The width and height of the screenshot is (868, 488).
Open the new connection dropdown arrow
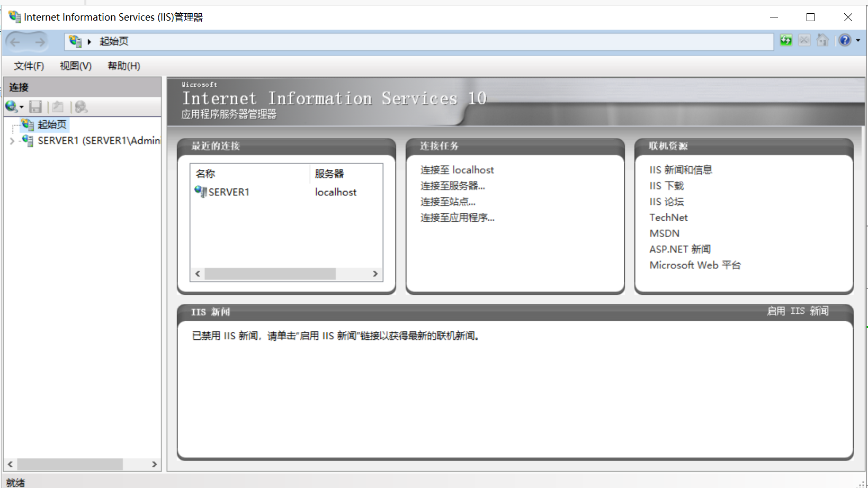(x=22, y=107)
